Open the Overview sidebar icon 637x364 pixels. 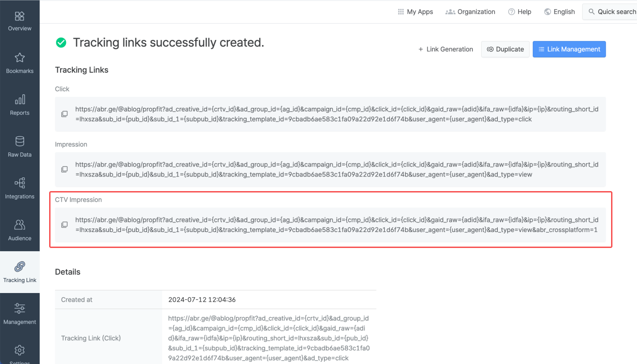[20, 16]
